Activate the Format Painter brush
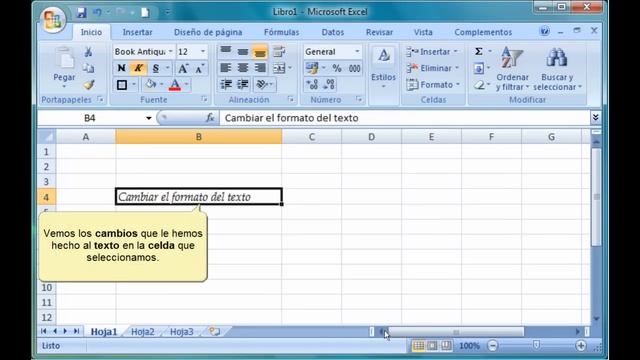 (89, 84)
